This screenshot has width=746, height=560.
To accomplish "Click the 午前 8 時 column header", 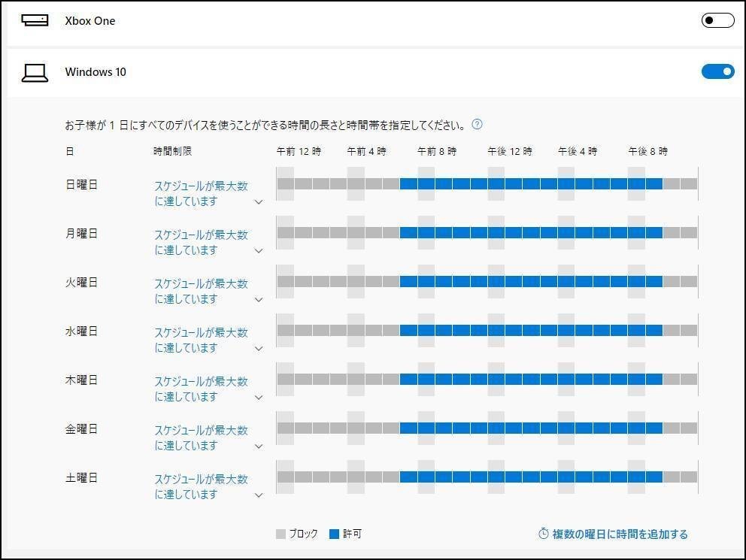I will coord(434,151).
